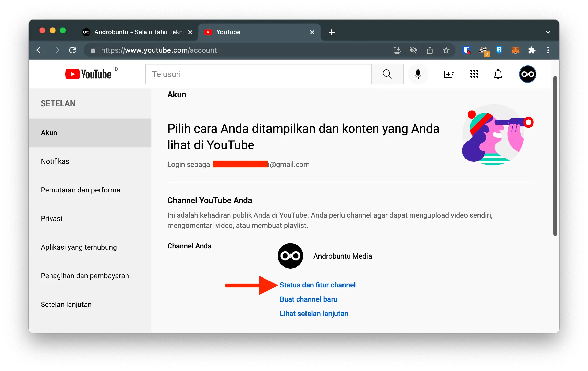The height and width of the screenshot is (371, 588).
Task: Open the YouTube apps grid icon
Action: 473,74
